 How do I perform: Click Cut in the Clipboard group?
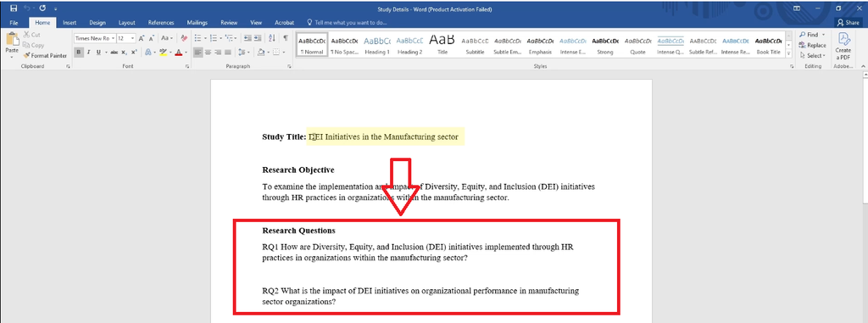pos(31,35)
